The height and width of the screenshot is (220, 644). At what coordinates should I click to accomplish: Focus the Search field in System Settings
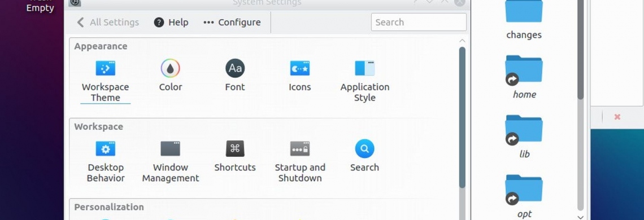419,22
